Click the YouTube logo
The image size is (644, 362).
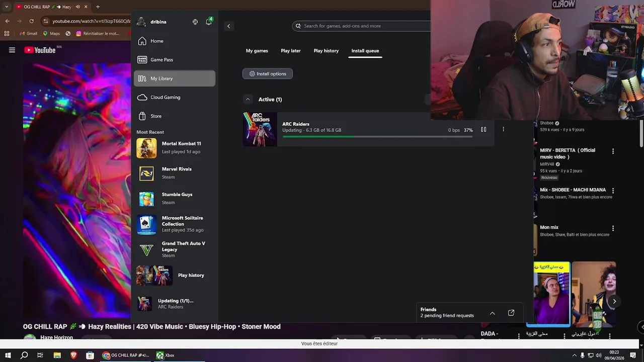[40, 50]
